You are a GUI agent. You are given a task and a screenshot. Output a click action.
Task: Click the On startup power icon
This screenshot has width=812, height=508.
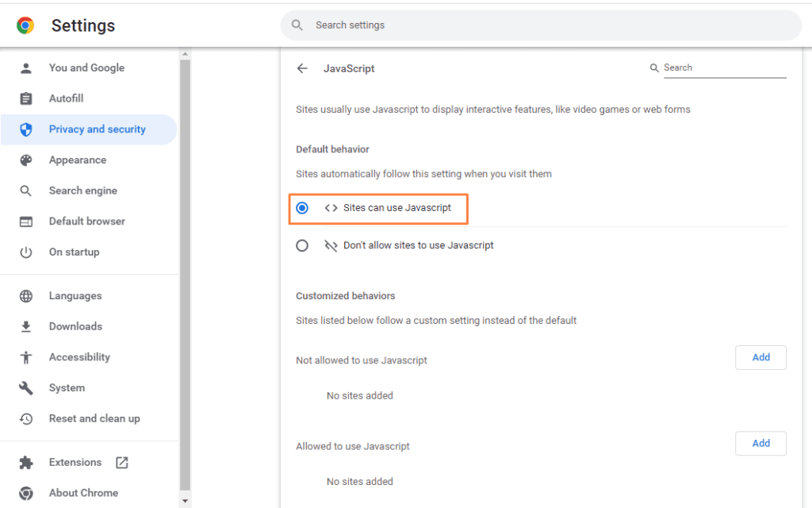click(24, 252)
